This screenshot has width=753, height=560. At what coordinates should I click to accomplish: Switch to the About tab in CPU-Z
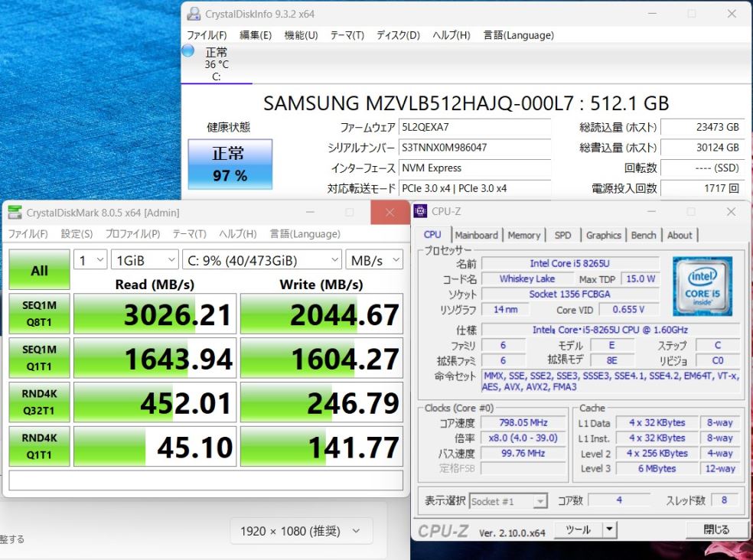point(680,236)
